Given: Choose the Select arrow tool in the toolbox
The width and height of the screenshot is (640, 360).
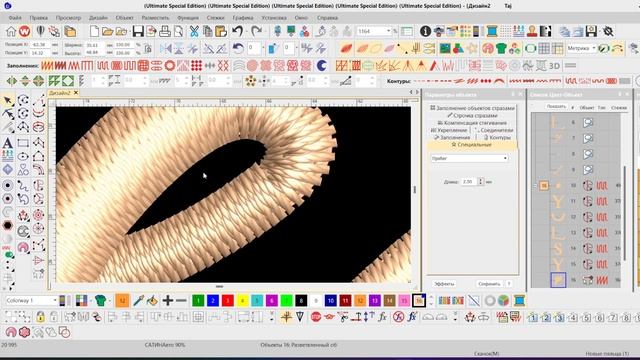Looking at the screenshot, I should click(x=8, y=100).
